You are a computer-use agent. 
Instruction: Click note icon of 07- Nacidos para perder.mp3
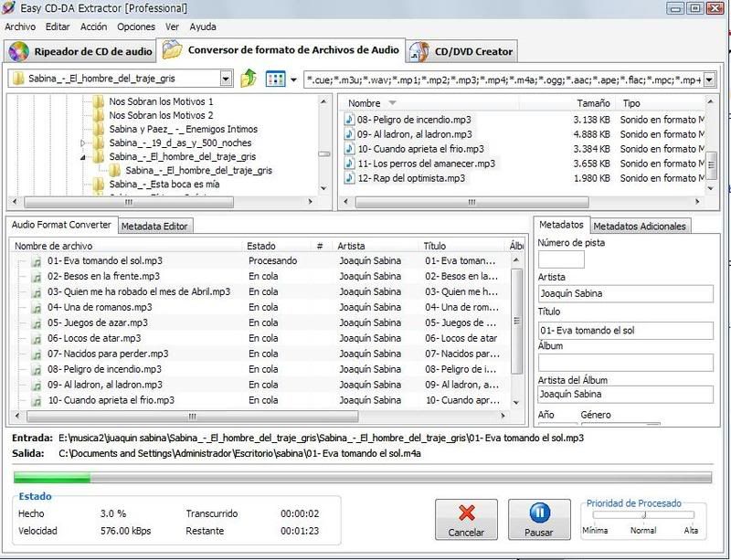37,354
